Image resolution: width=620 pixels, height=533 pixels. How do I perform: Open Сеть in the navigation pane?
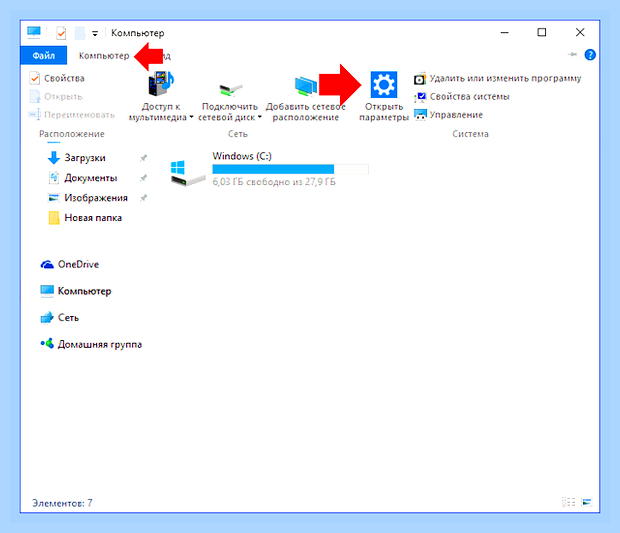[x=60, y=318]
